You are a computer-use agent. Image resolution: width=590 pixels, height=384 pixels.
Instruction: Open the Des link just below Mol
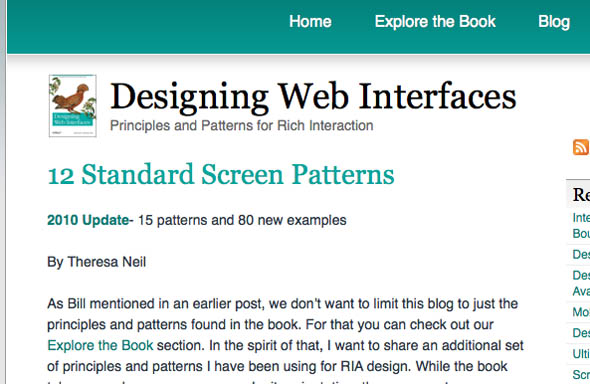(581, 333)
